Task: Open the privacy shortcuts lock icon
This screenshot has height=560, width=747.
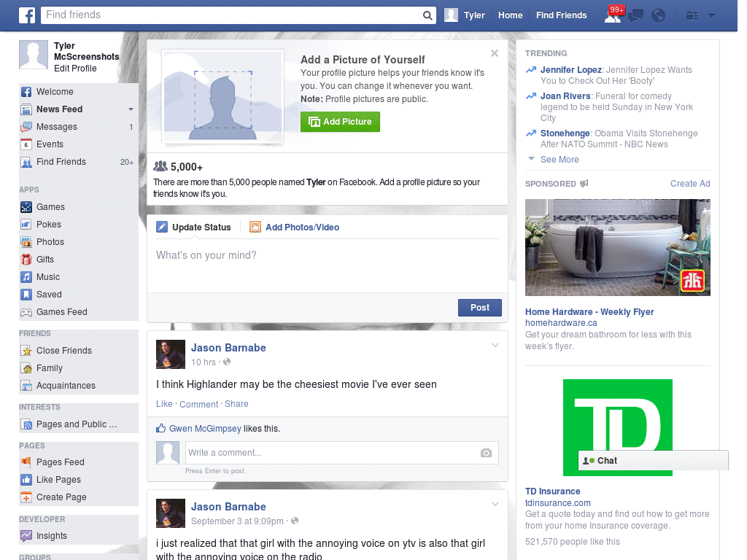Action: (x=692, y=16)
